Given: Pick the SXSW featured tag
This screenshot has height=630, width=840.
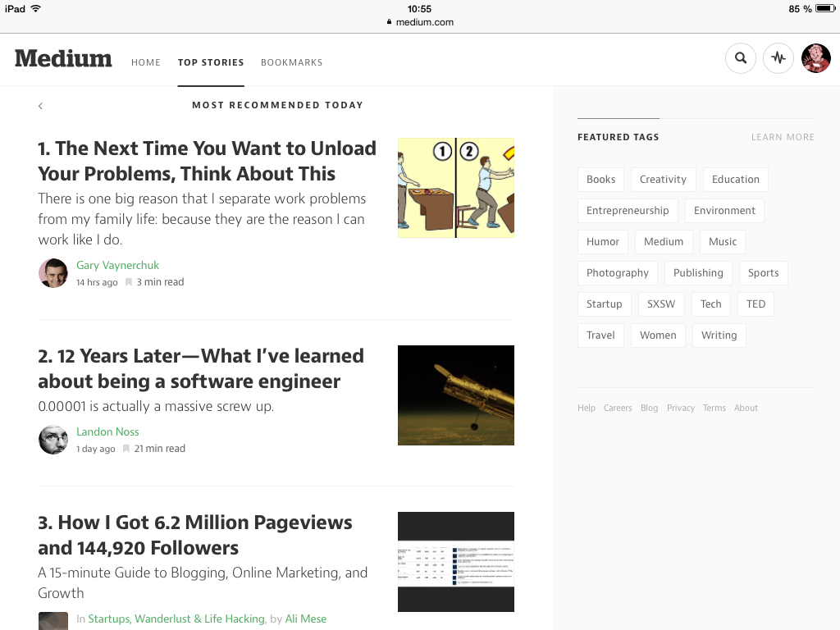Looking at the screenshot, I should pyautogui.click(x=660, y=304).
